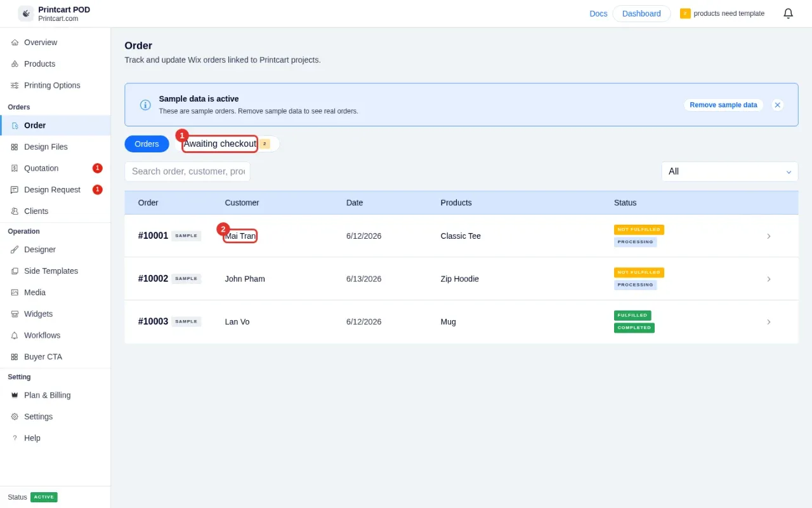Viewport: 812px width, 508px height.
Task: Click the Plan & Billing crown icon
Action: [x=15, y=396]
